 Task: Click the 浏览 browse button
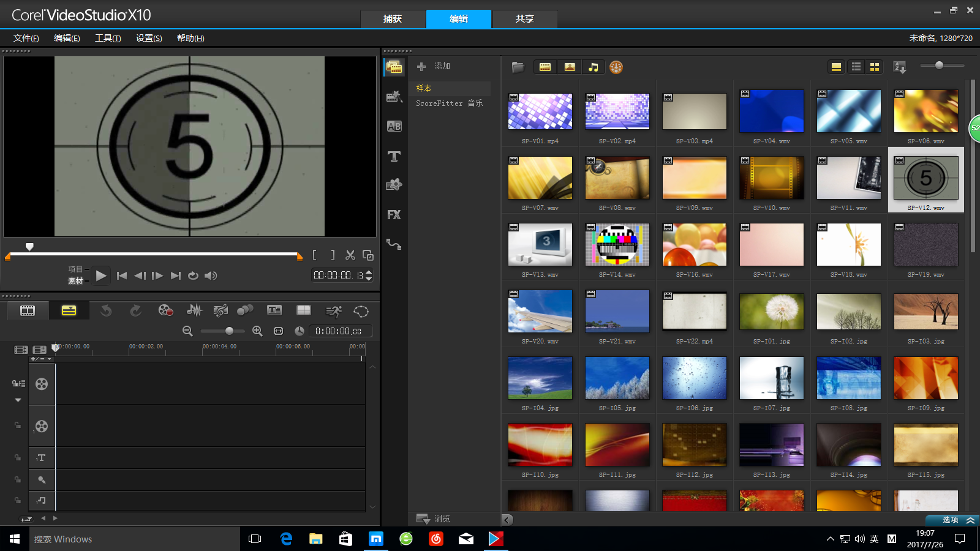coord(434,519)
